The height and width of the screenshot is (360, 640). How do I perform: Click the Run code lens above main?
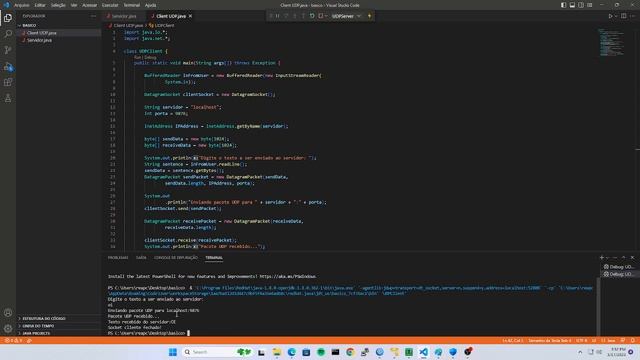(138, 57)
